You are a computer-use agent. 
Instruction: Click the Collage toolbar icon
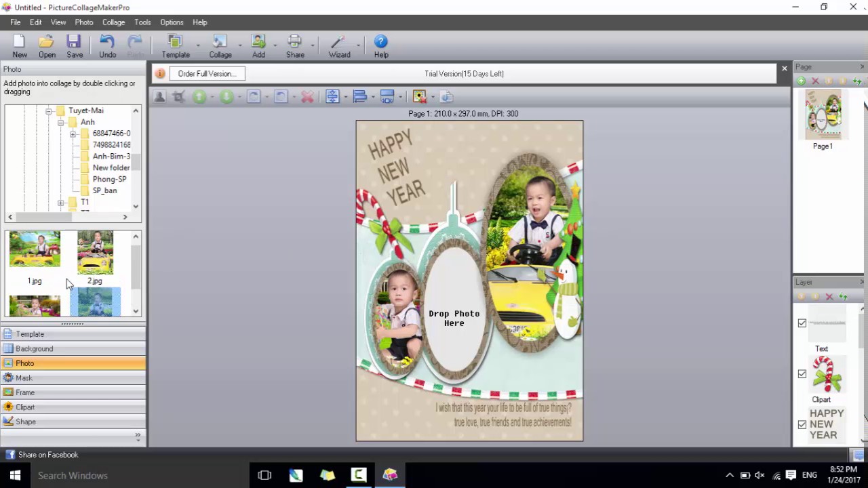click(220, 46)
